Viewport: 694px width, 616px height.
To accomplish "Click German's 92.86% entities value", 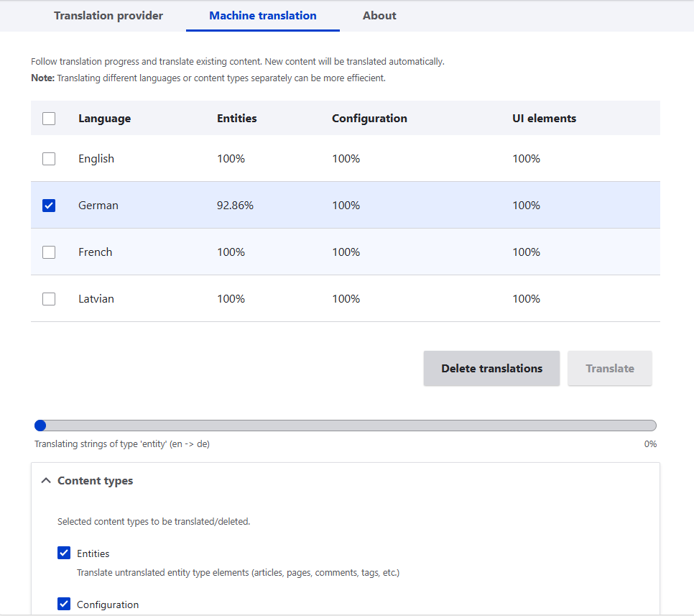I will pos(235,206).
